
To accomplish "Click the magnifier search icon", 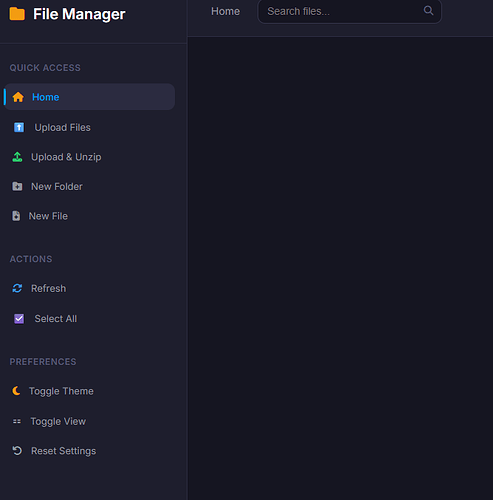I will pos(428,11).
